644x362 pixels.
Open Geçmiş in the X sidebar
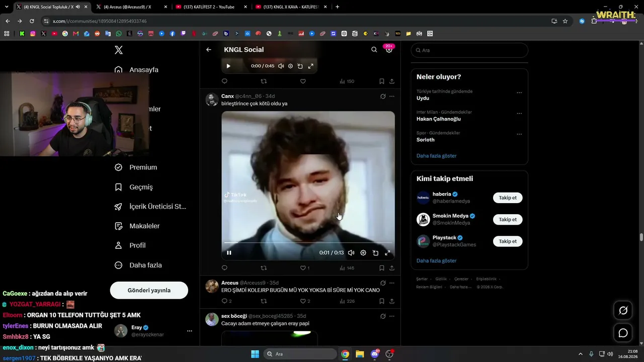134,187
